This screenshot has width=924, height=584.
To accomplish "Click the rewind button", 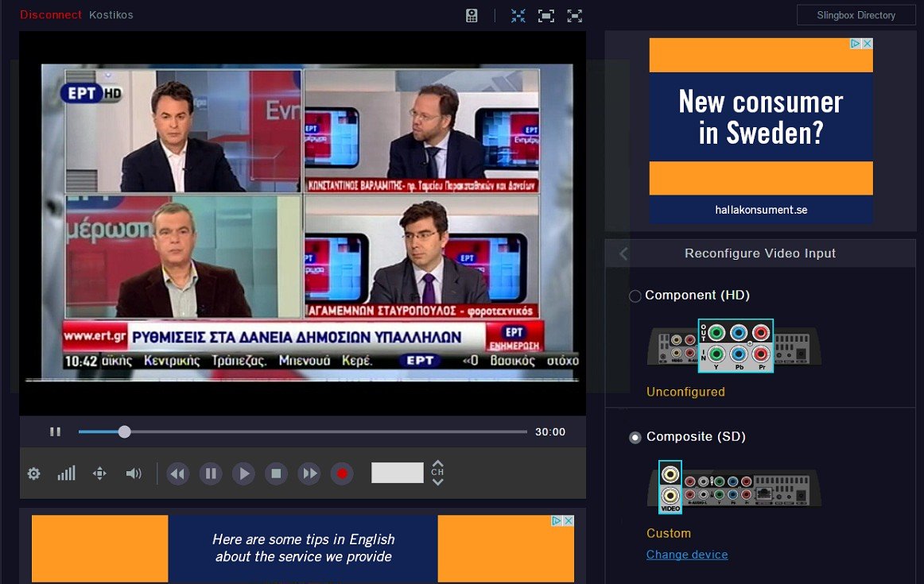I will pyautogui.click(x=178, y=474).
